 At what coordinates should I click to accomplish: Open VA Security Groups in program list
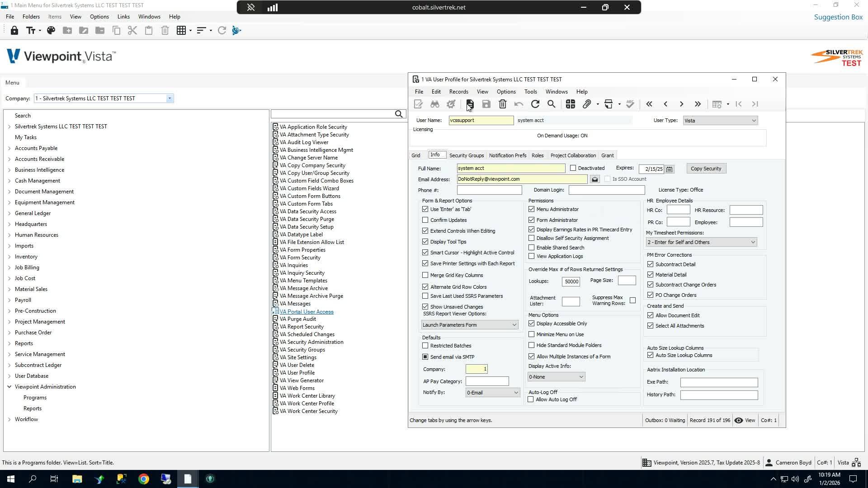pyautogui.click(x=302, y=350)
